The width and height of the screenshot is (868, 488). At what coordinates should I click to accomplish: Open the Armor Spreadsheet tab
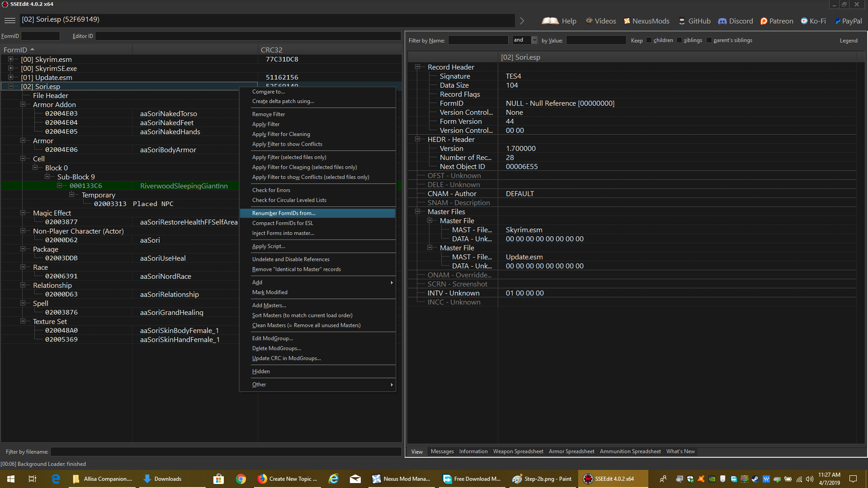pos(571,451)
